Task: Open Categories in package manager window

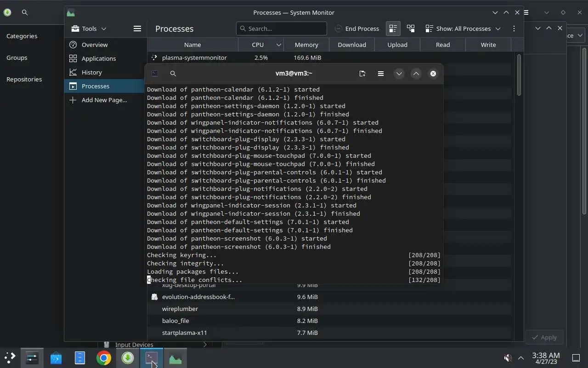Action: 22,36
